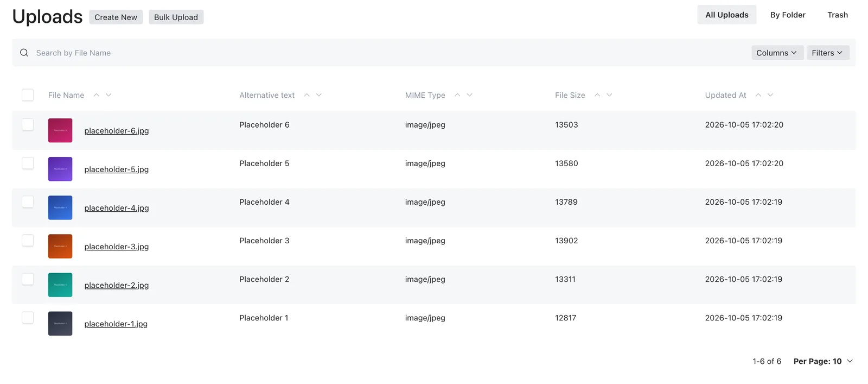Switch to the All Uploads tab
Image resolution: width=868 pixels, height=384 pixels.
click(x=727, y=15)
